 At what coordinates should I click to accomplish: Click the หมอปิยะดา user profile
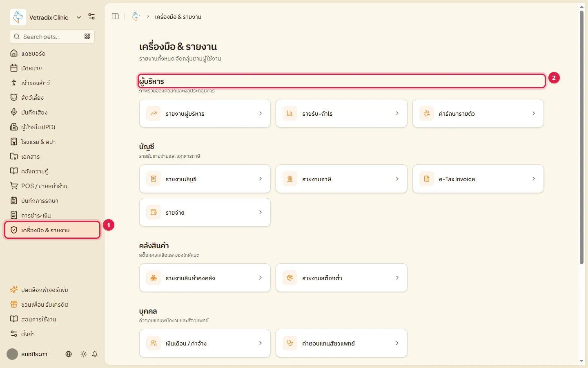pos(27,354)
